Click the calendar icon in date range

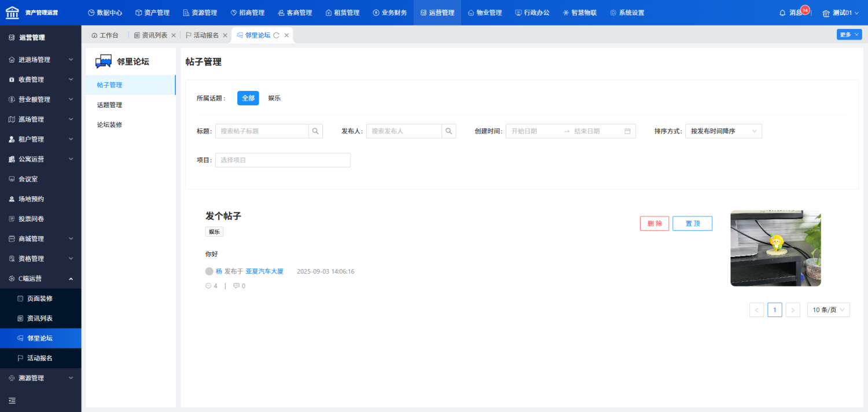627,131
